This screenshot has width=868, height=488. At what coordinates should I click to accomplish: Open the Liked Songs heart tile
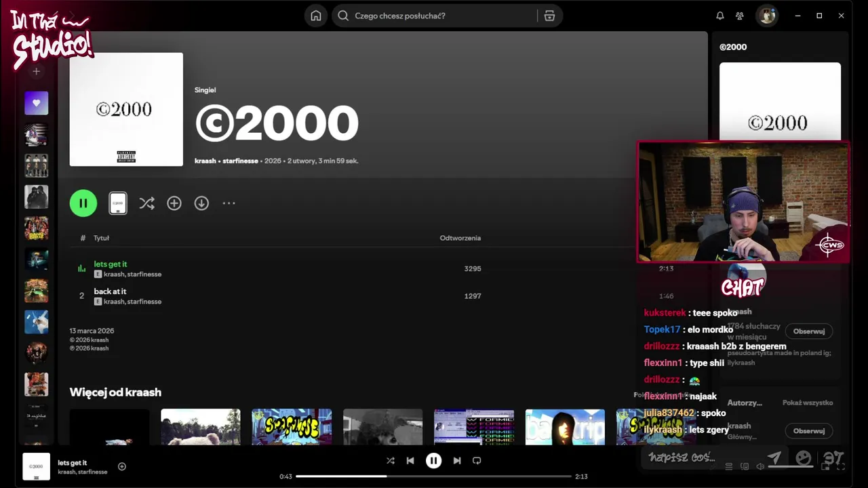click(37, 103)
